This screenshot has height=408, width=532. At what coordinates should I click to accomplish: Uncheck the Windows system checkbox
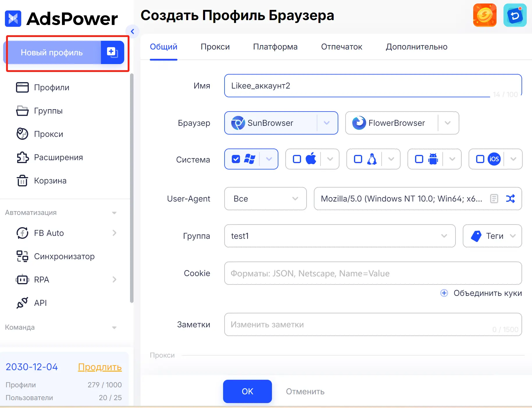click(x=236, y=159)
